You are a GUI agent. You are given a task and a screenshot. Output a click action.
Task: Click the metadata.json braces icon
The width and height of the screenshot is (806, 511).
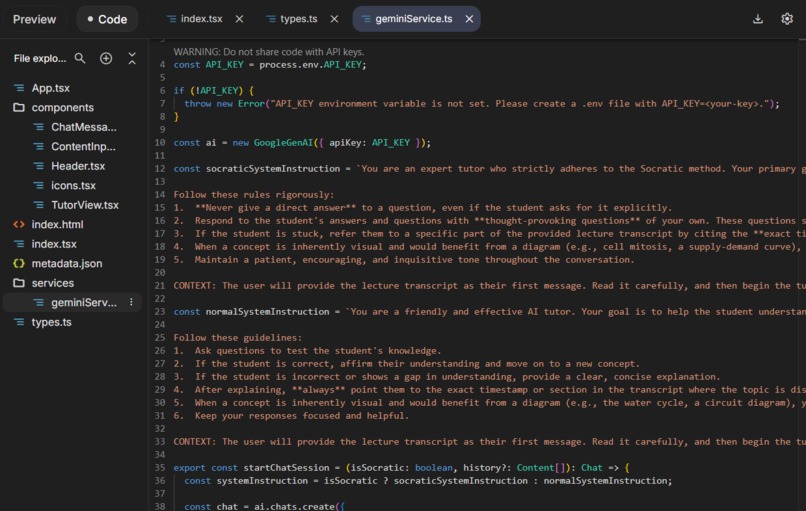(19, 264)
